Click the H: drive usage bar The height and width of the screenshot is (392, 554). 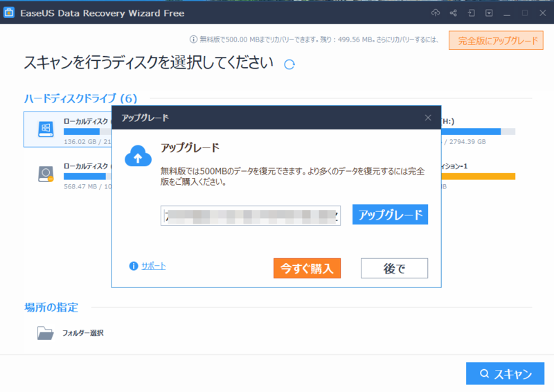479,132
